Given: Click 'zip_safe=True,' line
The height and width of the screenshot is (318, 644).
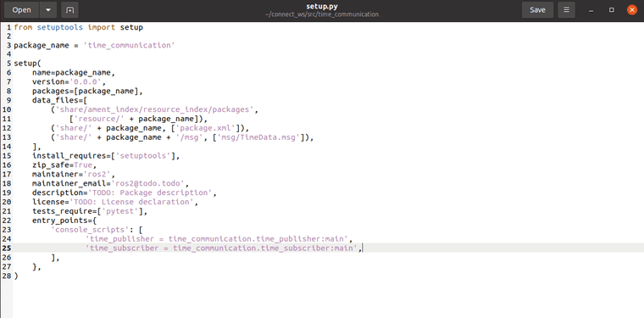Looking at the screenshot, I should tap(64, 165).
